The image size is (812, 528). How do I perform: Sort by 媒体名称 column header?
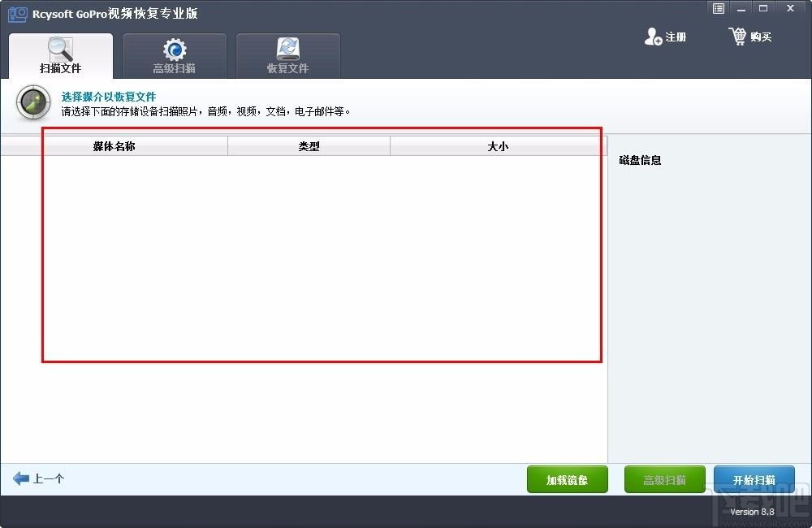tap(114, 146)
